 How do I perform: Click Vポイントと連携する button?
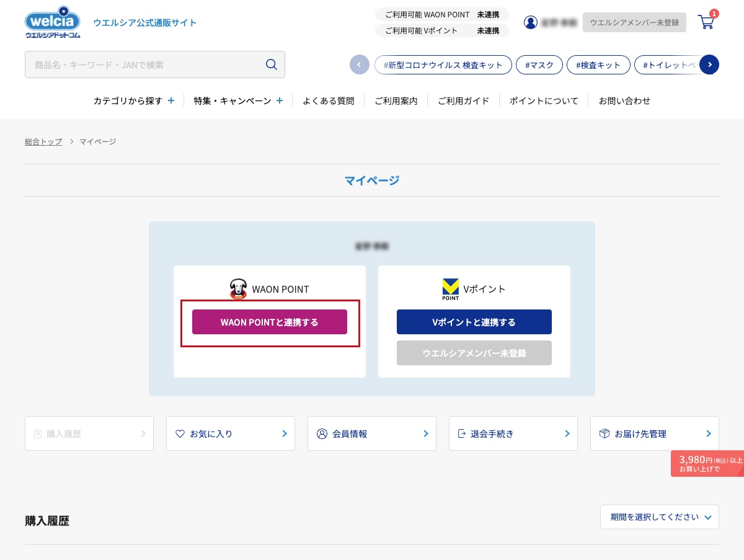tap(474, 322)
